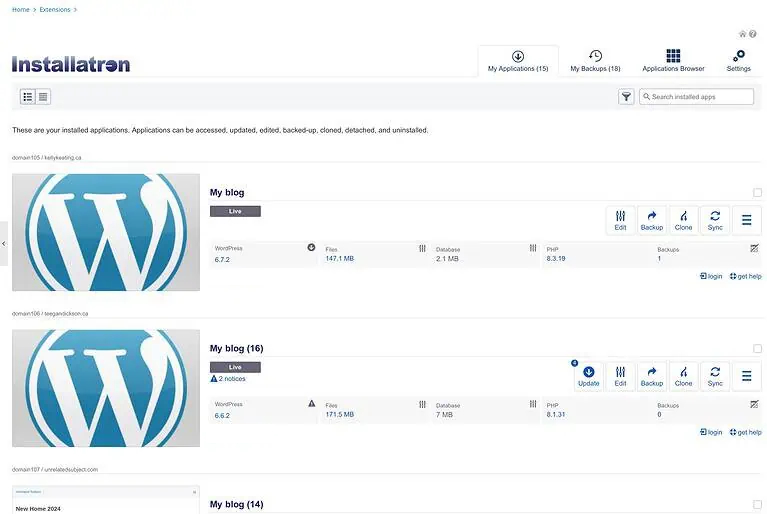Viewport: 767px width, 514px height.
Task: Click Update icon for My blog (16)
Action: pyautogui.click(x=589, y=376)
